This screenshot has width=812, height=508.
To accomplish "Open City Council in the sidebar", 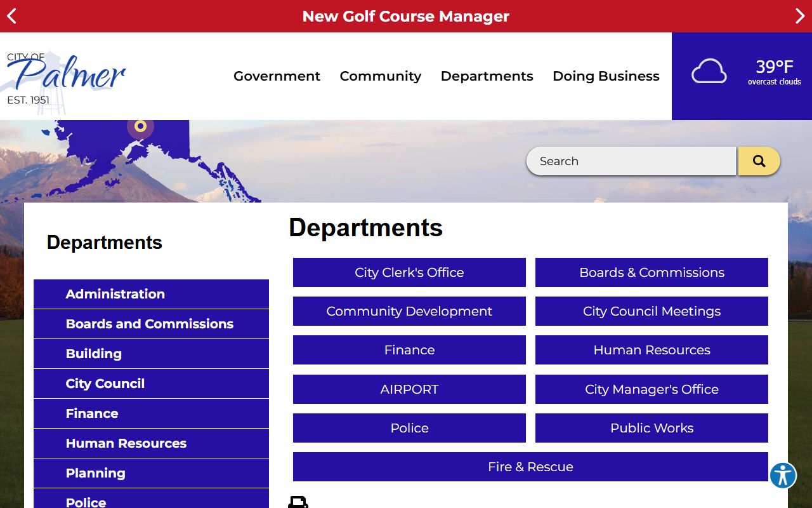I will pos(151,384).
